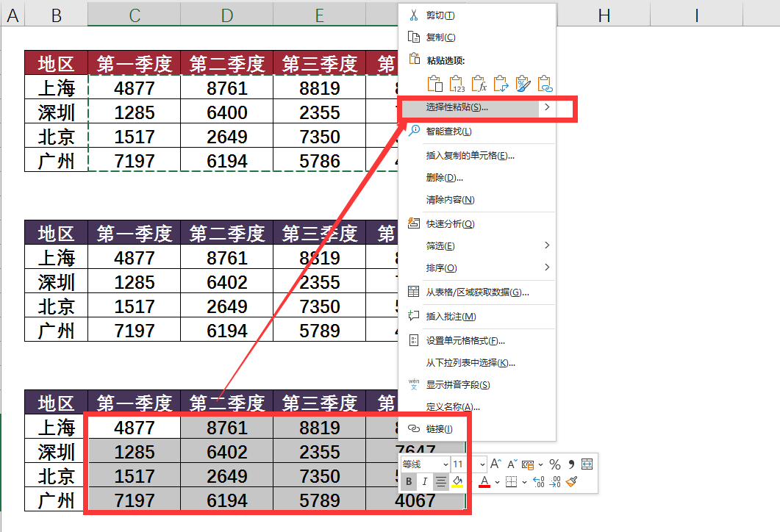Select 定义名称(A)... menu entry

point(477,406)
